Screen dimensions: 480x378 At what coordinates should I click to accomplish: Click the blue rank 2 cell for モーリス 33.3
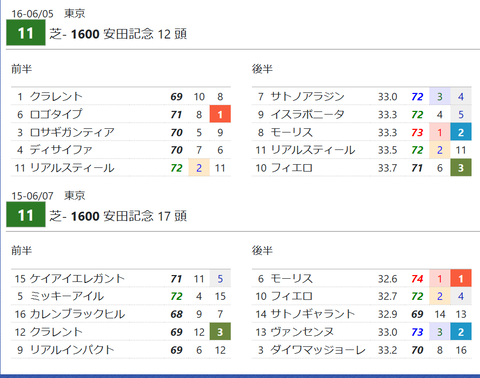pyautogui.click(x=461, y=132)
